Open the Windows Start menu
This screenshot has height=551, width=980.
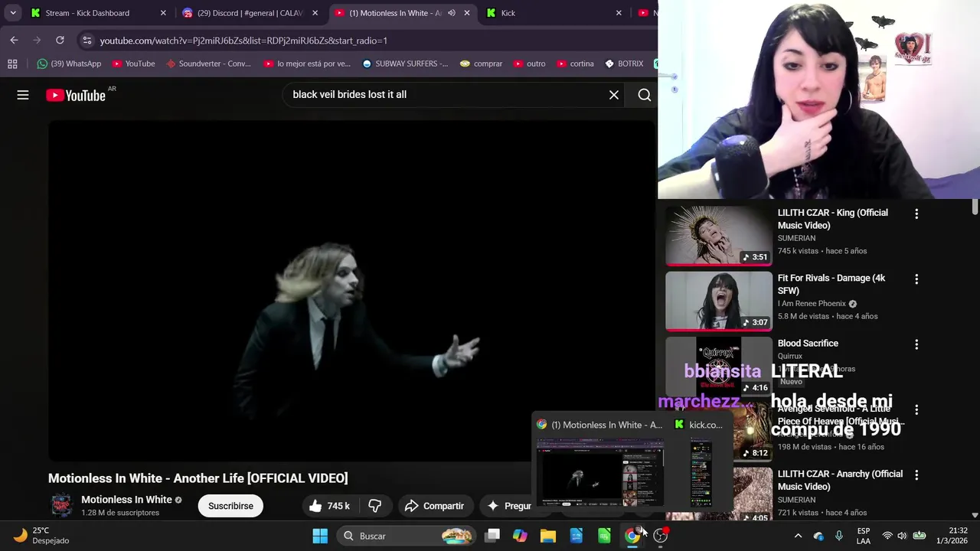coord(320,536)
